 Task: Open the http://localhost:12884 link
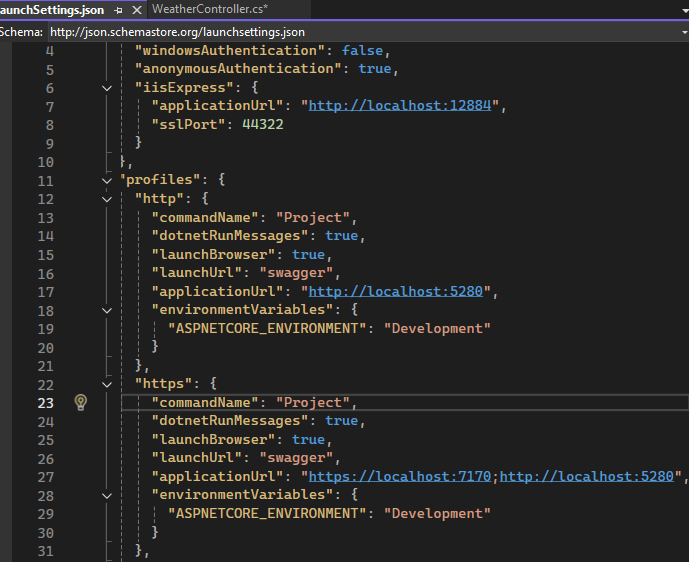(x=400, y=106)
